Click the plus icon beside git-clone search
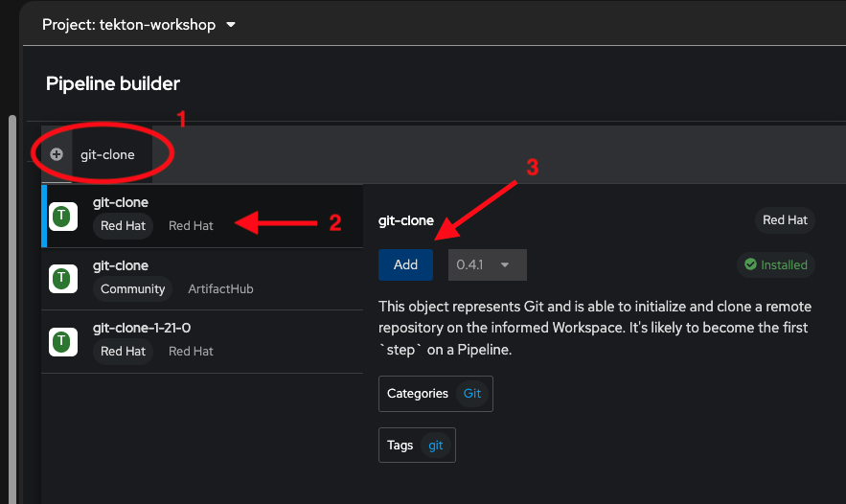 coord(57,154)
